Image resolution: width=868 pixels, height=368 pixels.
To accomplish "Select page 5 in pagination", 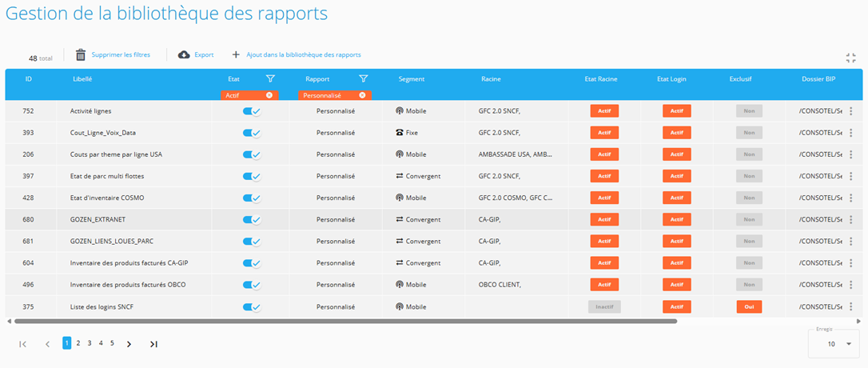I will click(112, 343).
